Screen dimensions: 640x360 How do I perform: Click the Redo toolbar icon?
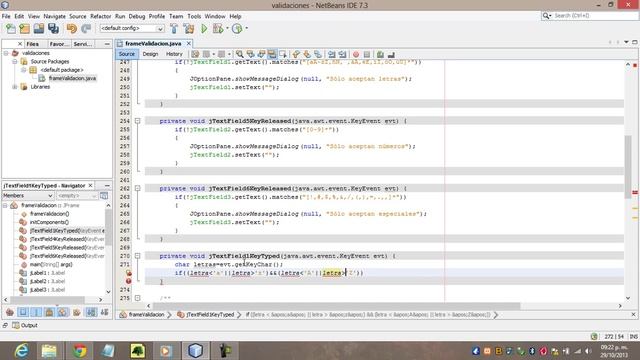pos(86,29)
